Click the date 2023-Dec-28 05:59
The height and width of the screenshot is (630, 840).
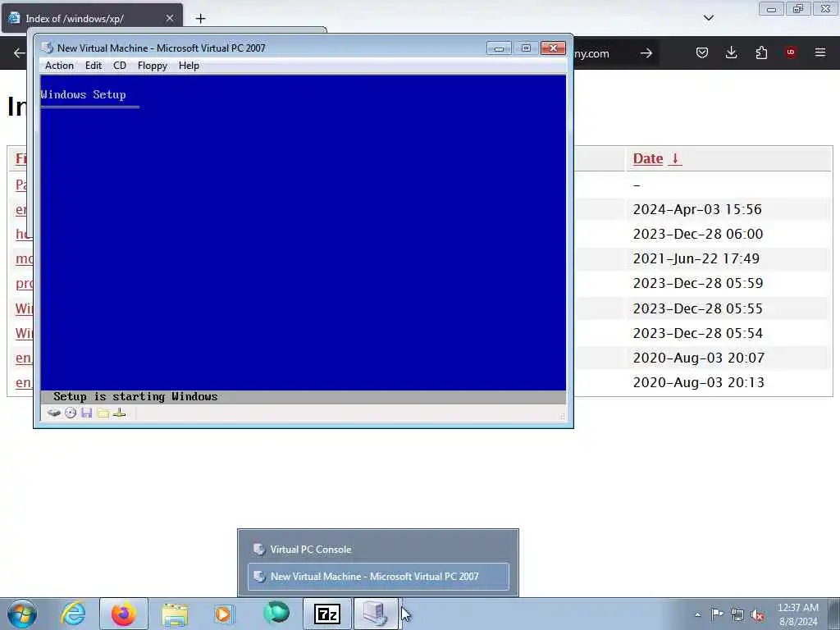click(x=697, y=283)
